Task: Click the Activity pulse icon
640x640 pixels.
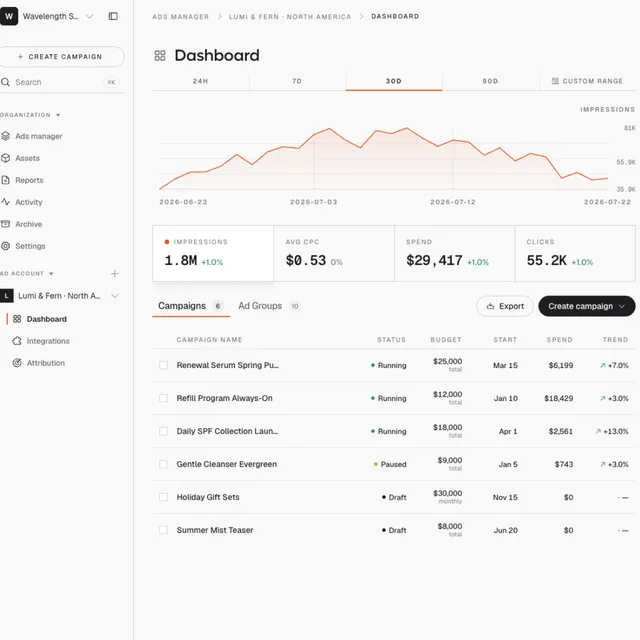Action: (x=5, y=202)
